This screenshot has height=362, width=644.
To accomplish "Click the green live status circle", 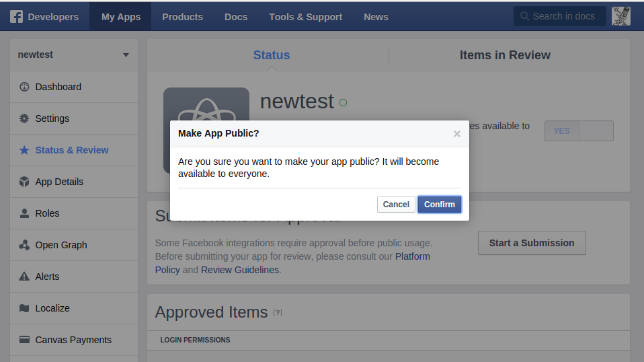I will coord(343,103).
